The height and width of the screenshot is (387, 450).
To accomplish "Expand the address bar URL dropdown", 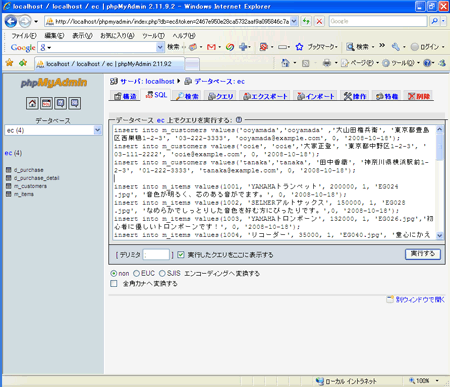I will [294, 21].
